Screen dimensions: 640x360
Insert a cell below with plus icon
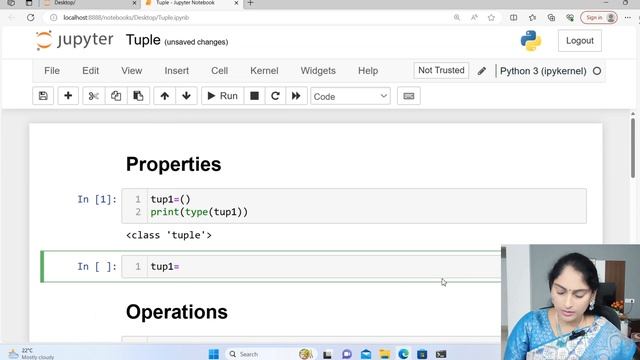pos(68,96)
